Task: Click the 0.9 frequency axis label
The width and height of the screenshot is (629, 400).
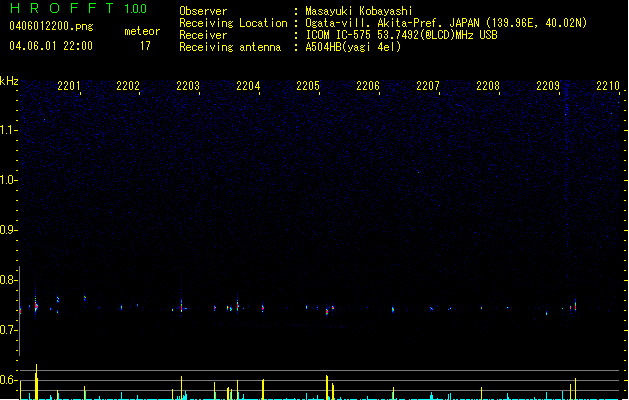Action: coord(8,230)
